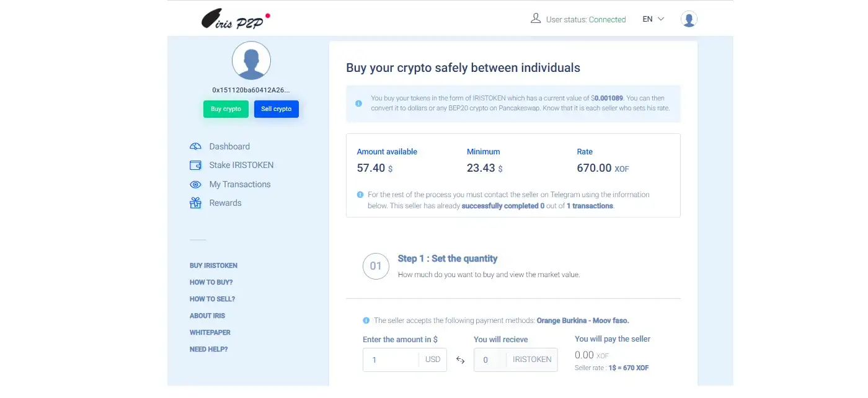Click the Dashboard gauge icon
Image resolution: width=868 pixels, height=398 pixels.
click(195, 146)
